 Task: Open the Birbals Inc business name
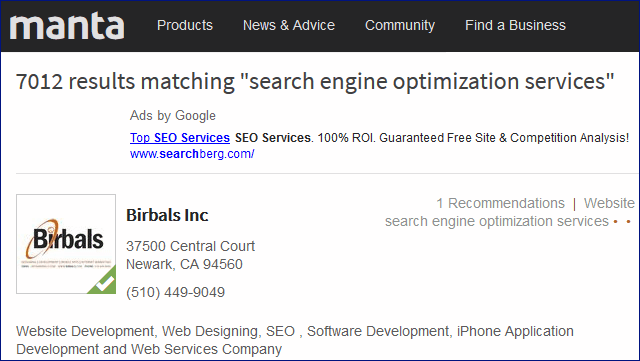[167, 215]
